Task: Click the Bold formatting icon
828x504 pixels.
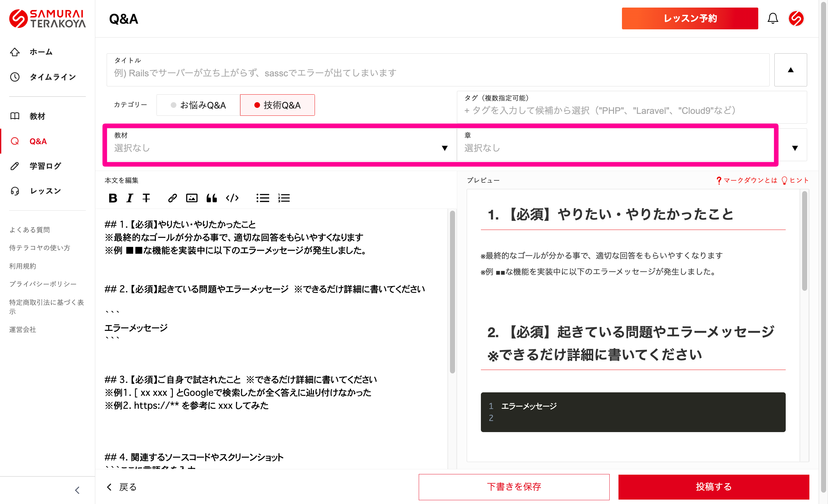Action: [x=113, y=198]
